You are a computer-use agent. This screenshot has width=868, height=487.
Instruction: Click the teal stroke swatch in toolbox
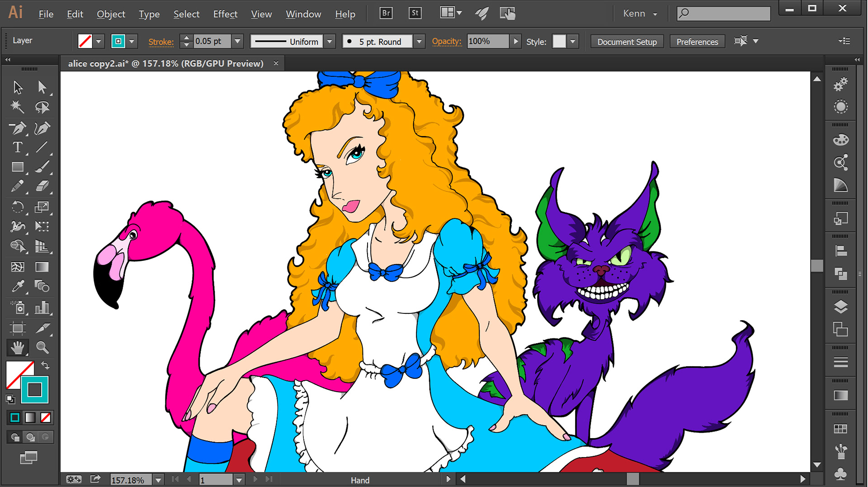click(x=35, y=389)
